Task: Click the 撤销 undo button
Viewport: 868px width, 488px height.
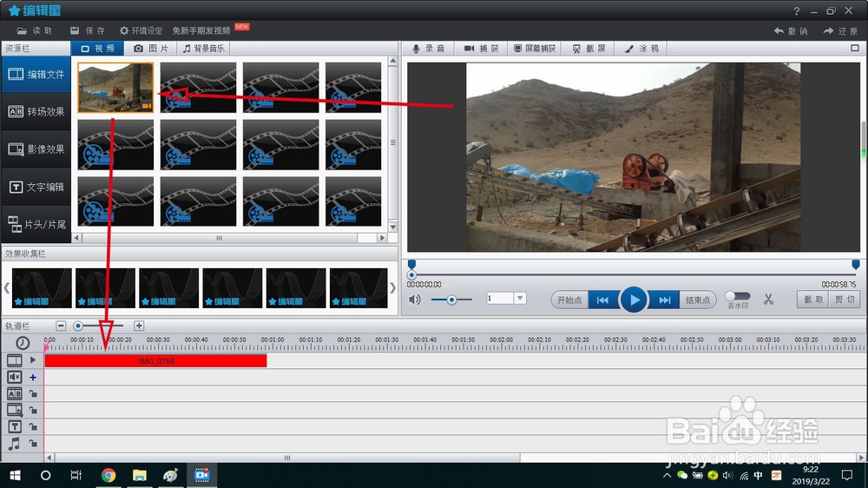Action: pyautogui.click(x=791, y=31)
